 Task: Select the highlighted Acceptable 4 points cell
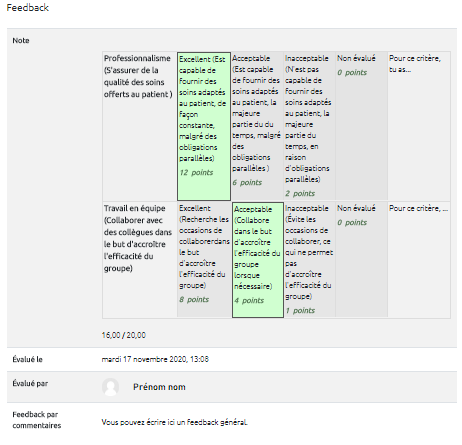point(258,260)
